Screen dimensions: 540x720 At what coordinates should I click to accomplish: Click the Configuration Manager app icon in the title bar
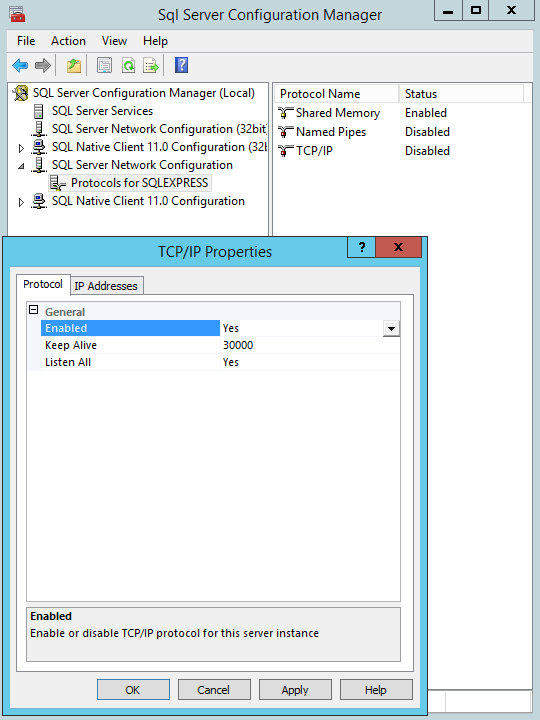point(17,14)
